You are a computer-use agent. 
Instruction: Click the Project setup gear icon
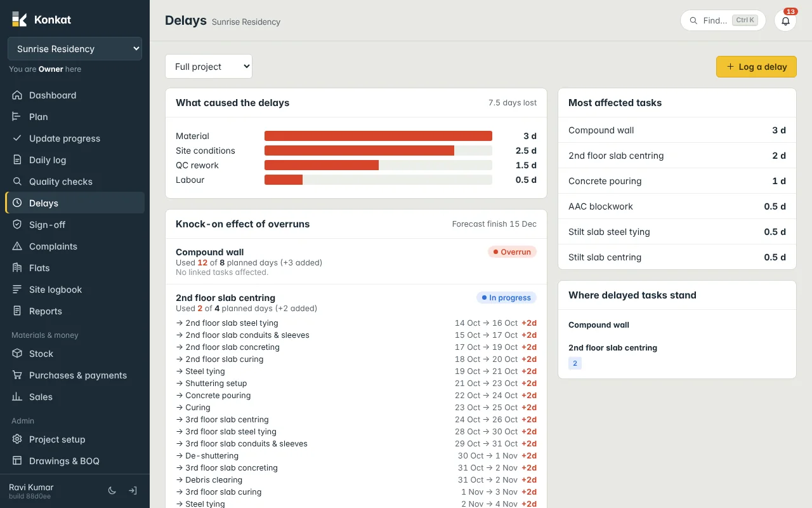pyautogui.click(x=17, y=439)
